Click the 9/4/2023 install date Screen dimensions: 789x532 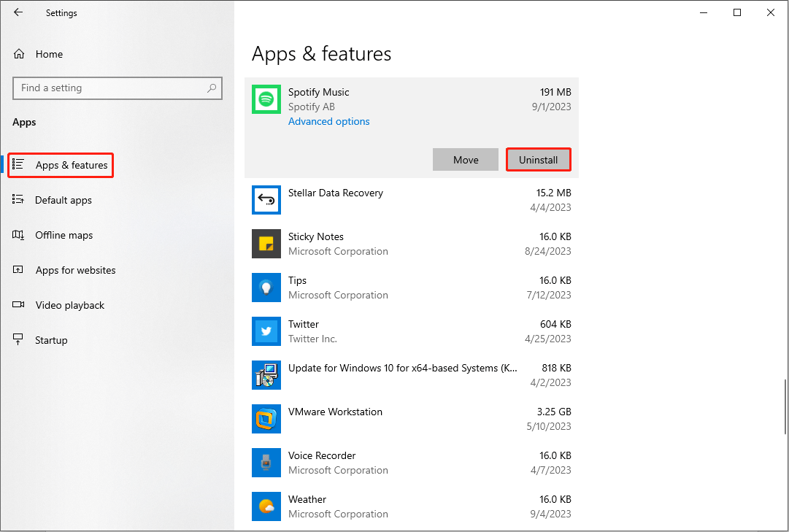550,514
